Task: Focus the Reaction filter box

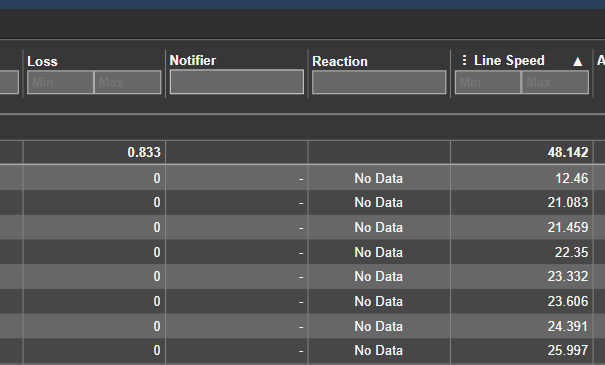Action: coord(379,82)
